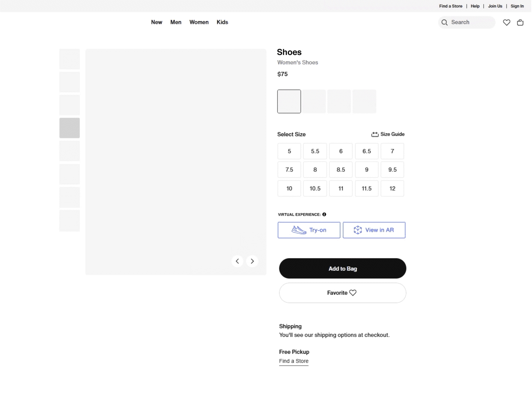Open the Kids menu
The width and height of the screenshot is (532, 405).
point(222,22)
